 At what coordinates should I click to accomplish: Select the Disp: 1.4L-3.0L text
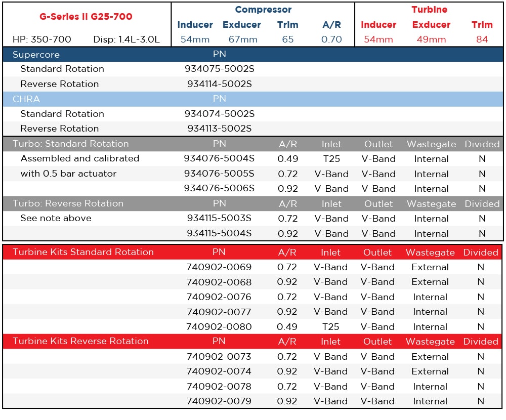126,39
